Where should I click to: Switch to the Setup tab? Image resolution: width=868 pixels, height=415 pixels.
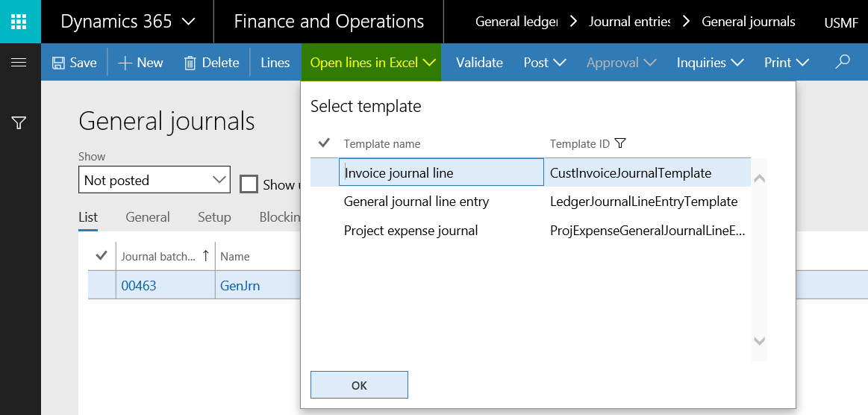[x=214, y=217]
